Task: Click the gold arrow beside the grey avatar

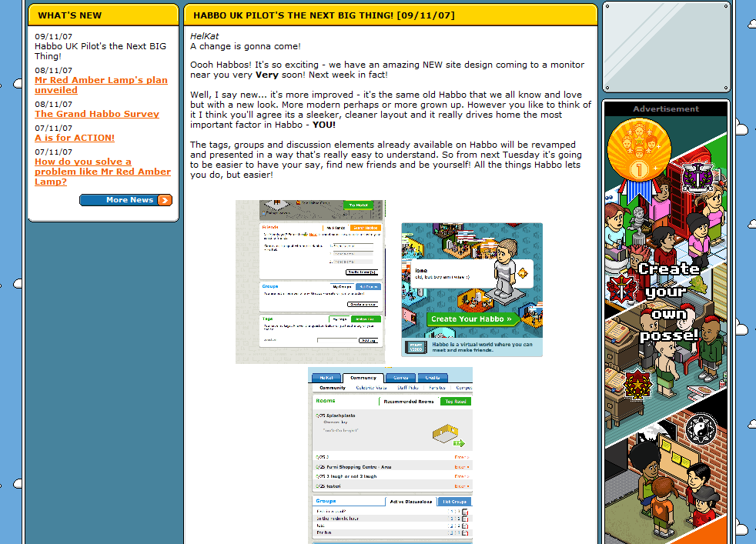Action: 523,273
